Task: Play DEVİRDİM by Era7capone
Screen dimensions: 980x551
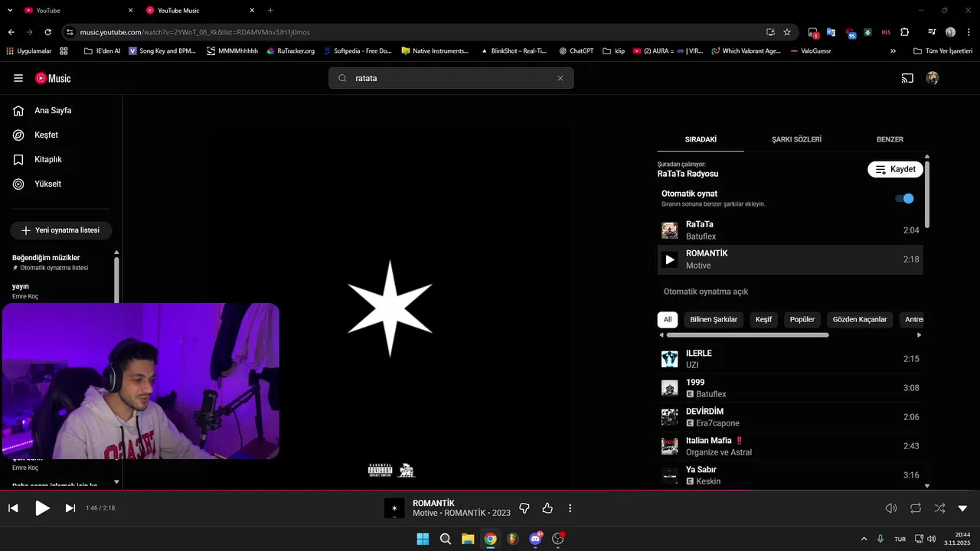Action: 790,417
